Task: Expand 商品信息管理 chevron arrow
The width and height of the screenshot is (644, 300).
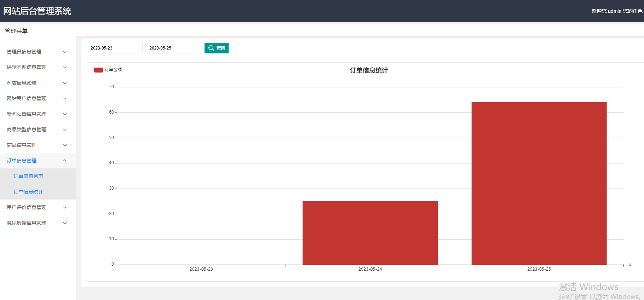Action: pyautogui.click(x=65, y=145)
